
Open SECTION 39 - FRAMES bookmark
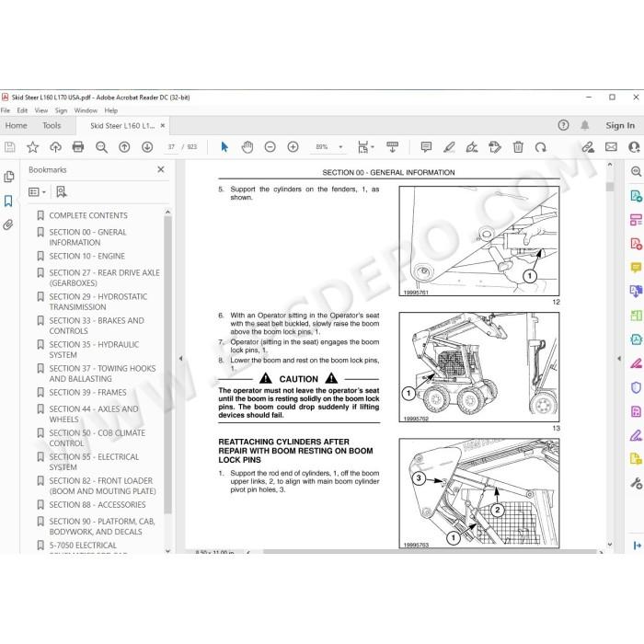(x=88, y=393)
